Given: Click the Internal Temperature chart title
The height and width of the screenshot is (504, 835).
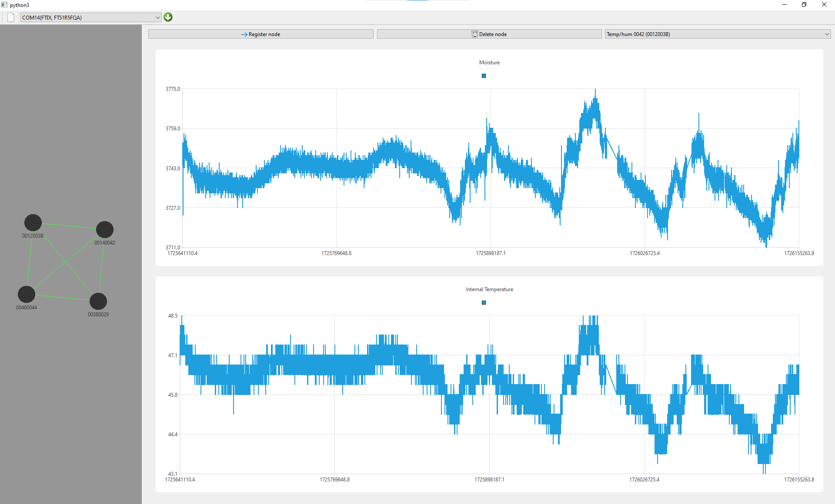Looking at the screenshot, I should 489,289.
